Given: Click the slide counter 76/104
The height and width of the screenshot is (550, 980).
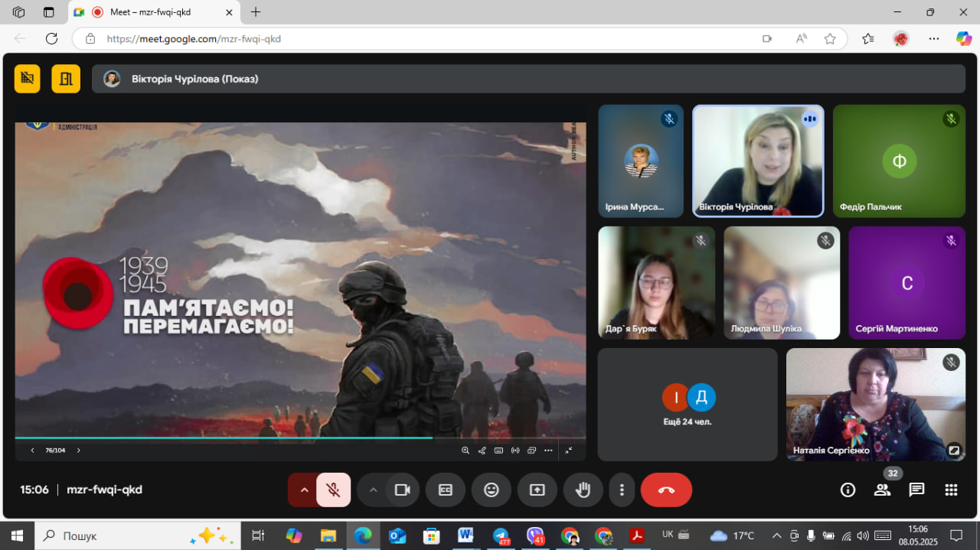Looking at the screenshot, I should coord(55,451).
